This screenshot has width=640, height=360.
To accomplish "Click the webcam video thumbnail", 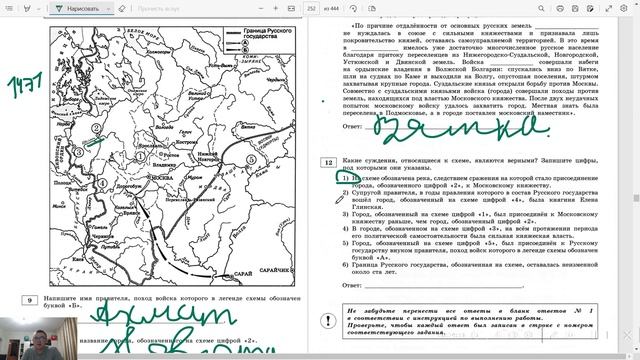I will tap(38, 338).
